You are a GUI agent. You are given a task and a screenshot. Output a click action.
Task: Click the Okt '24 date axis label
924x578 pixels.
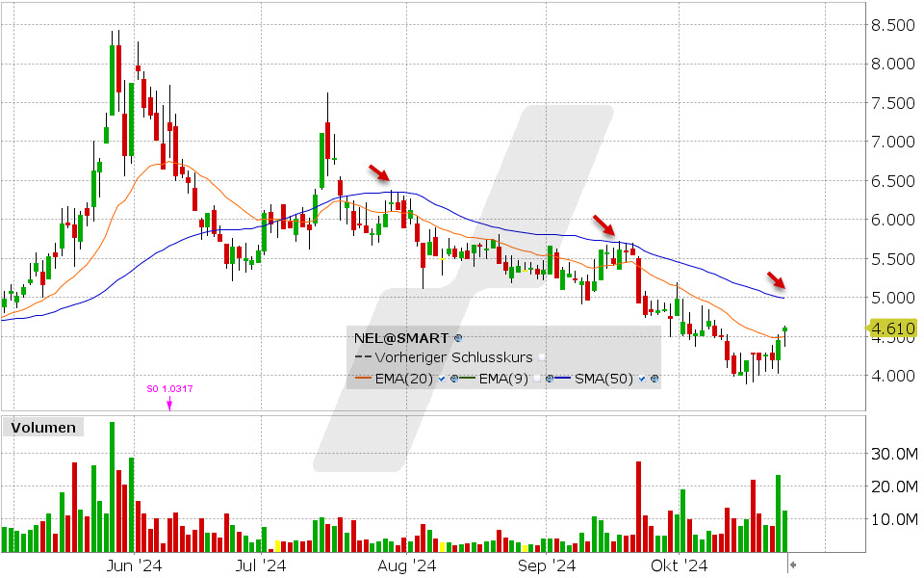(x=679, y=565)
